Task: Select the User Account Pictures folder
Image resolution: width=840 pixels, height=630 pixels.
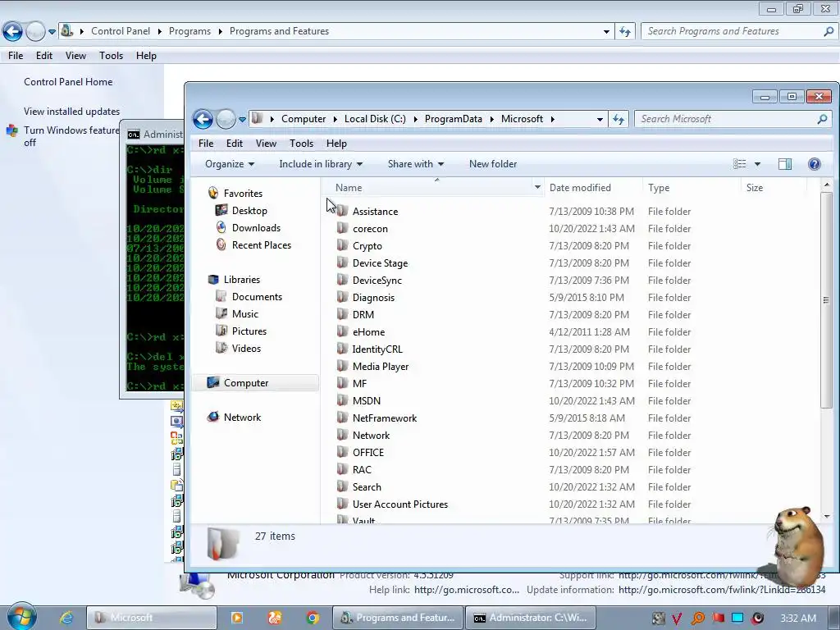Action: tap(399, 504)
